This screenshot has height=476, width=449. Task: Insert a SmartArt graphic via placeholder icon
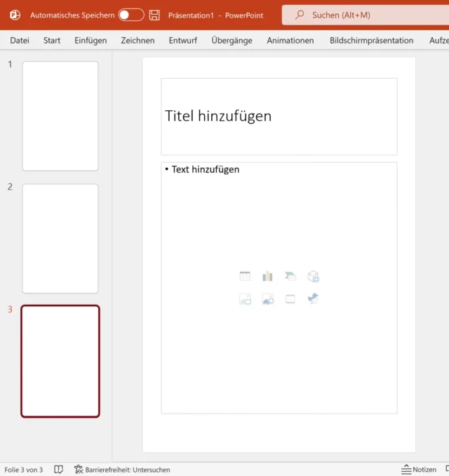pyautogui.click(x=290, y=277)
